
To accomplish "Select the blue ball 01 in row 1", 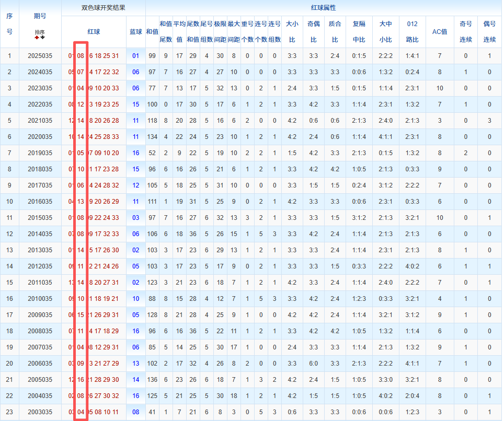I will pos(136,56).
